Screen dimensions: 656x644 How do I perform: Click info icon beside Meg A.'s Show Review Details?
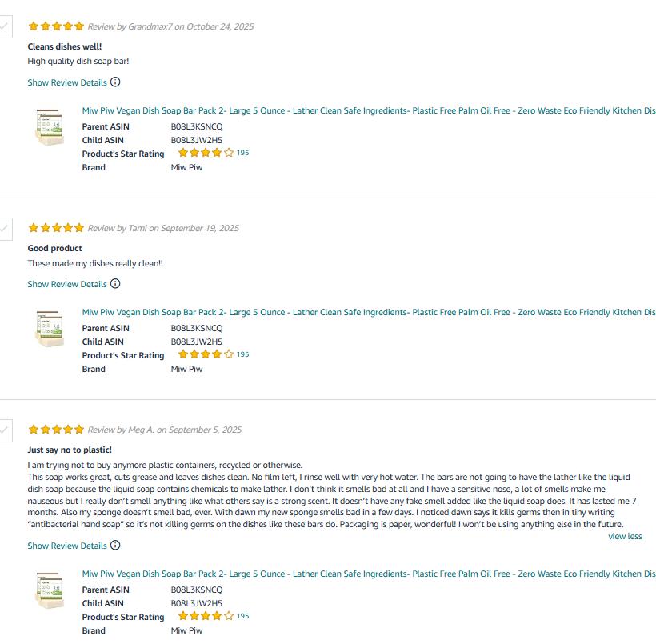(115, 546)
